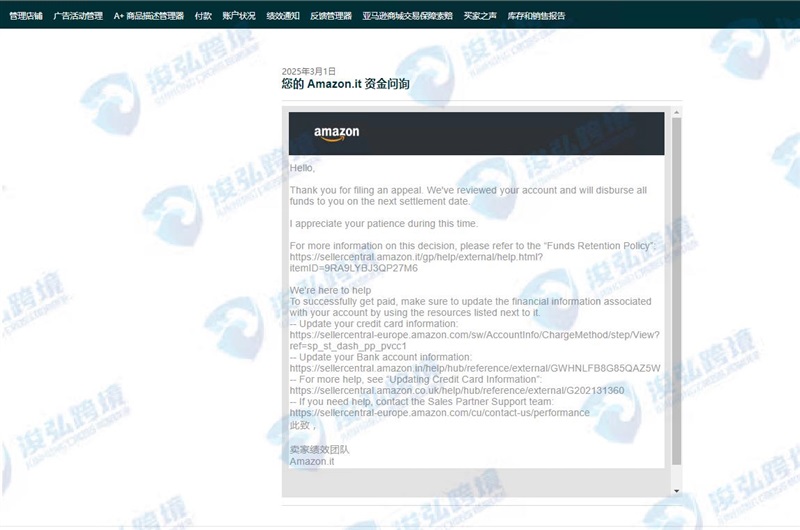Click the message pane scrollbar thumb
Screen dimensions: 800x530
[677, 291]
